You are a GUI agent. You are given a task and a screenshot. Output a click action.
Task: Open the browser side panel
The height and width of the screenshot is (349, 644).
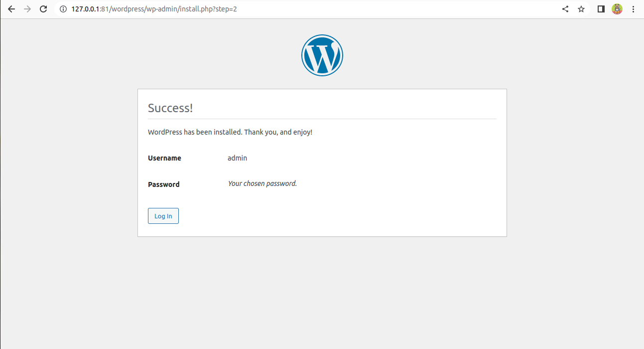tap(601, 9)
